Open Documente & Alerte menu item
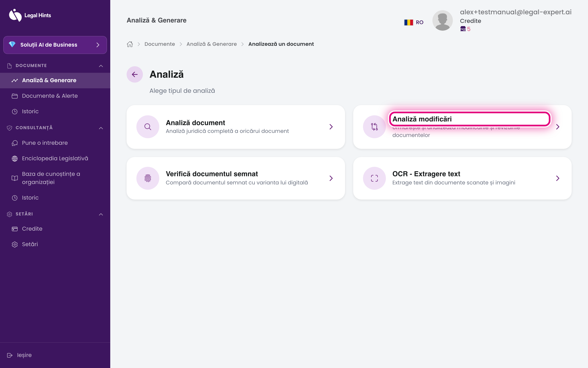 (55, 96)
